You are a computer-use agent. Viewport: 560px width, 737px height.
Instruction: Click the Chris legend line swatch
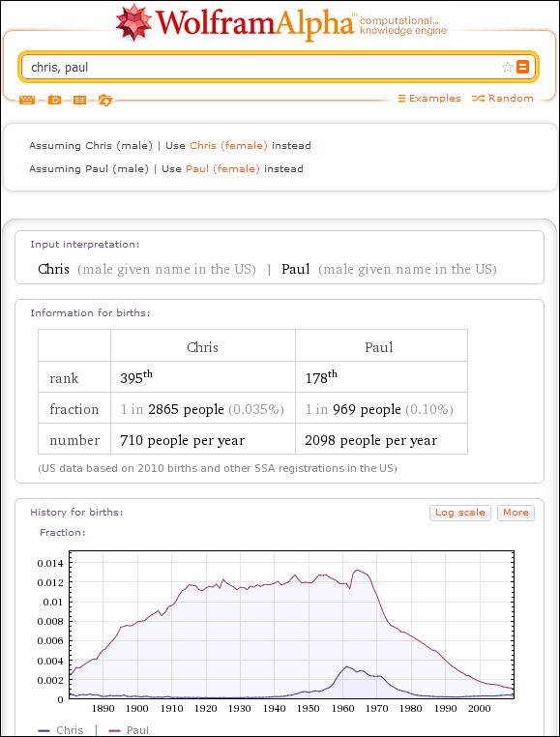coord(44,730)
